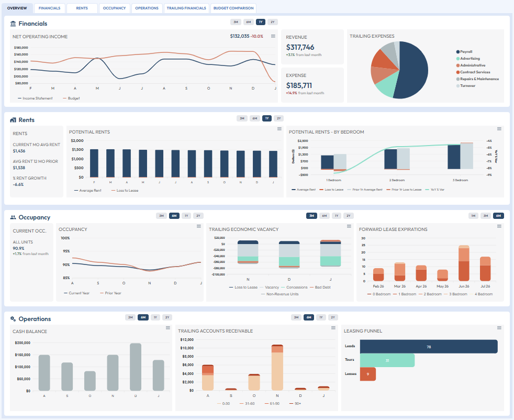
Task: Click the Rents building icon
Action: (x=13, y=120)
